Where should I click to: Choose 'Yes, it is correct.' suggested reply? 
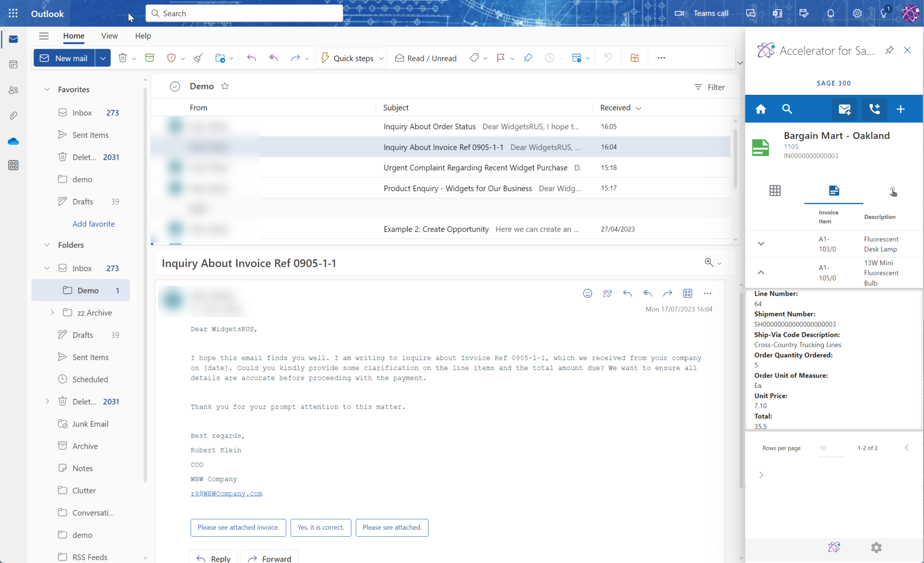(x=321, y=527)
